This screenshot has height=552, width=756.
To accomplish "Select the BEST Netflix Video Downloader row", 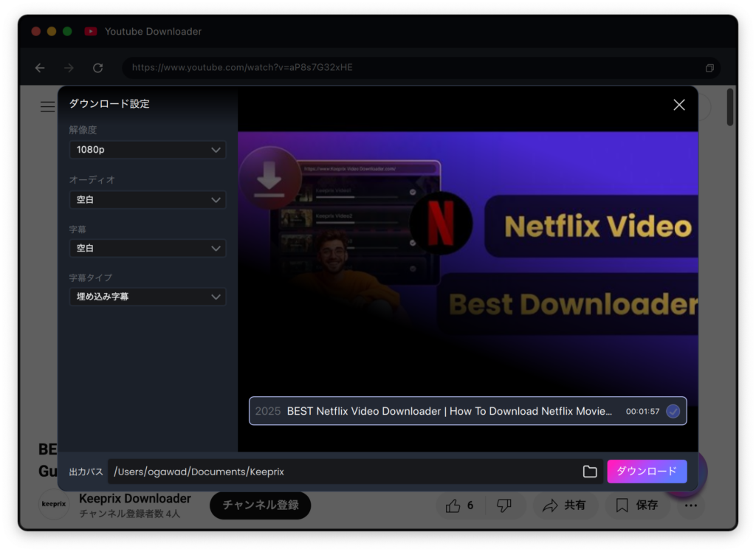I will 467,411.
